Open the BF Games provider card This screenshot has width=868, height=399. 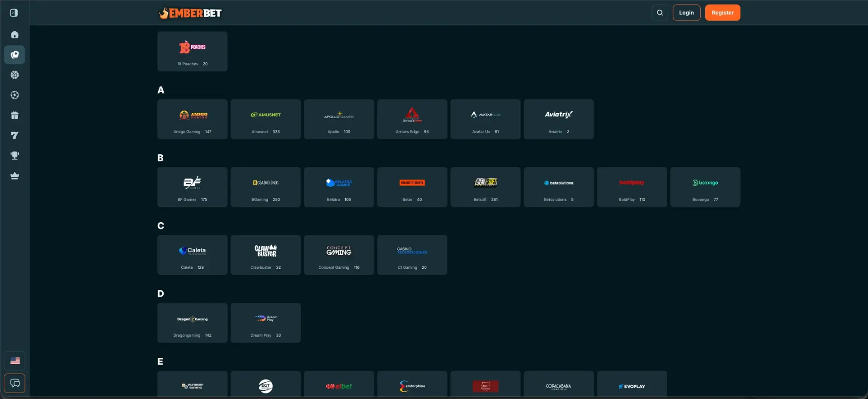[192, 187]
